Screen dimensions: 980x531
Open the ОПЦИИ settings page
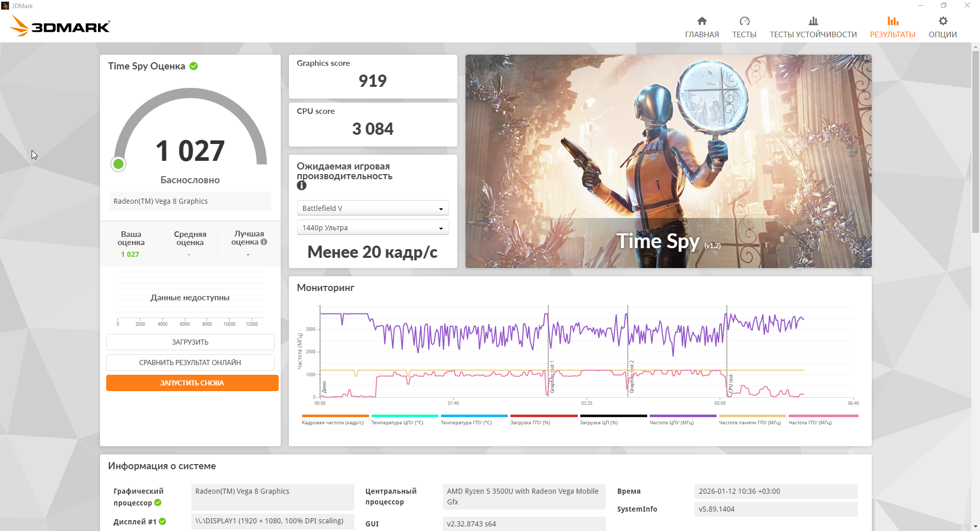click(x=943, y=27)
